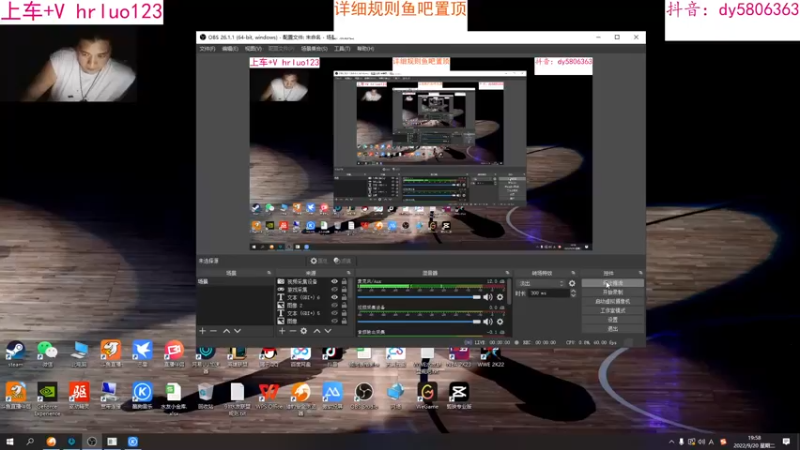The height and width of the screenshot is (450, 800).
Task: Toggle lock on 视频采集设备 source
Action: point(344,282)
